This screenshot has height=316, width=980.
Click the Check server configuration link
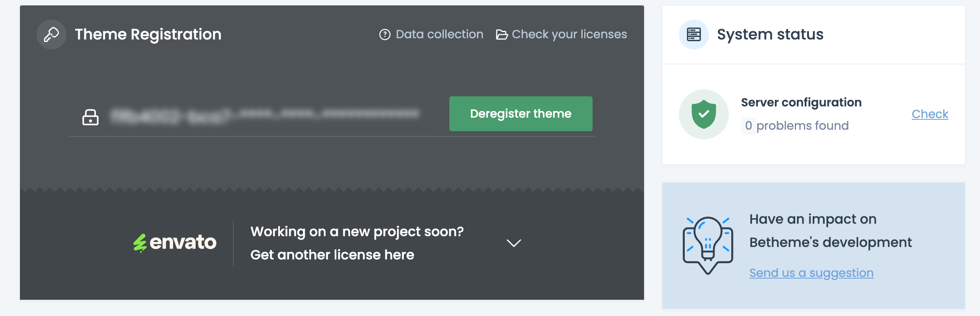point(930,114)
